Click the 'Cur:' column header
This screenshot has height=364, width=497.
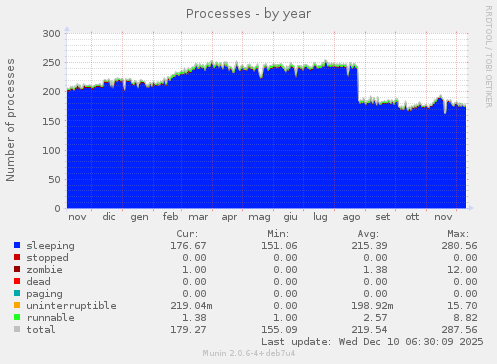pyautogui.click(x=187, y=234)
